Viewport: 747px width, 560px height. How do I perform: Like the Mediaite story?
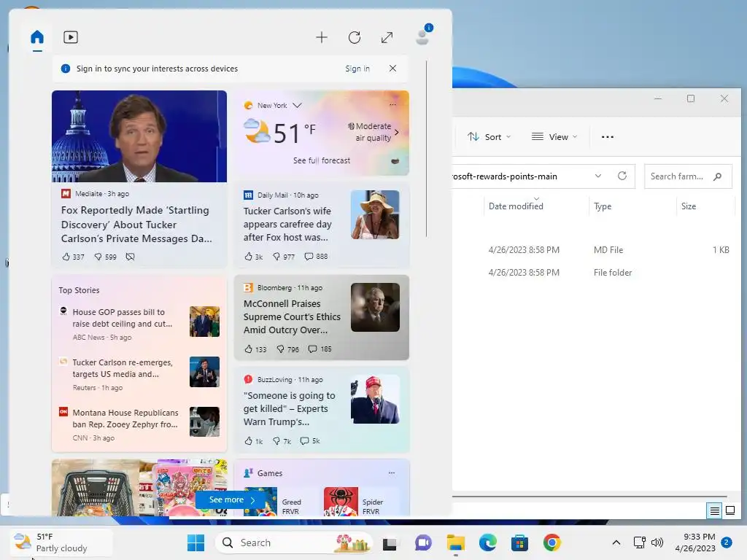(73, 257)
